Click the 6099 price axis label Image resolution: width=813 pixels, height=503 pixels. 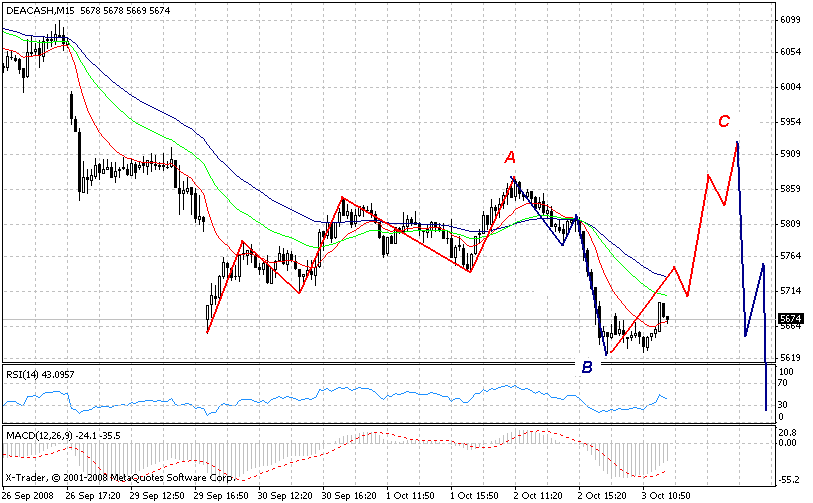tap(790, 20)
